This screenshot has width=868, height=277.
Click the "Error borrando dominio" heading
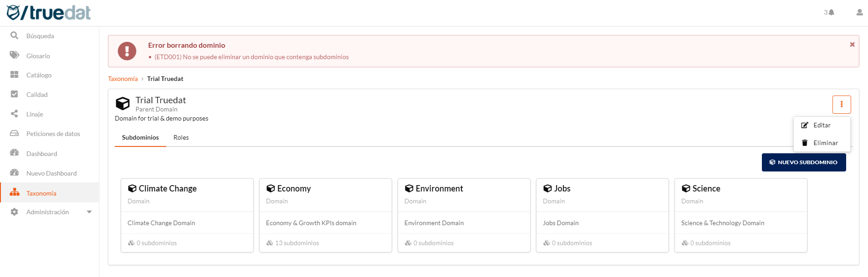click(187, 45)
